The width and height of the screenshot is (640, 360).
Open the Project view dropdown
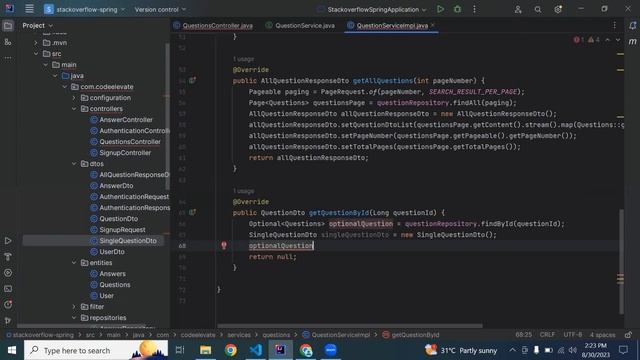(38, 25)
